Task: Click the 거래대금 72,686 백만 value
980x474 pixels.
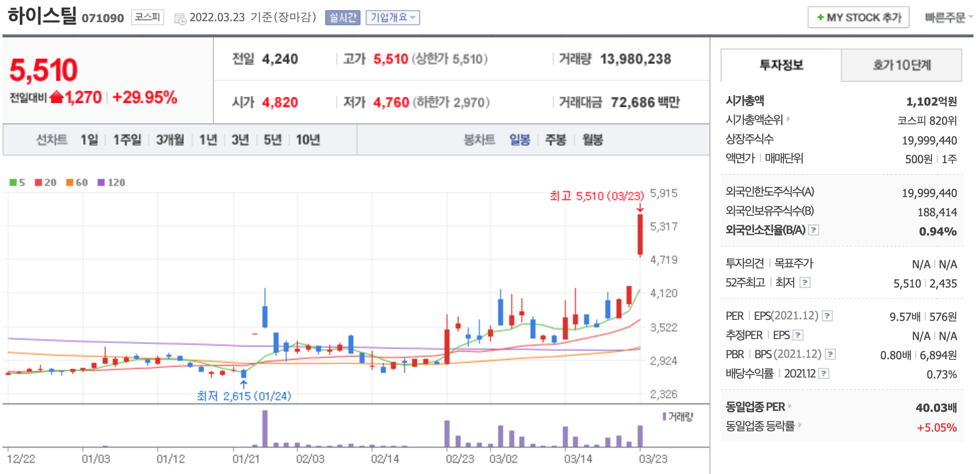Action: [645, 103]
